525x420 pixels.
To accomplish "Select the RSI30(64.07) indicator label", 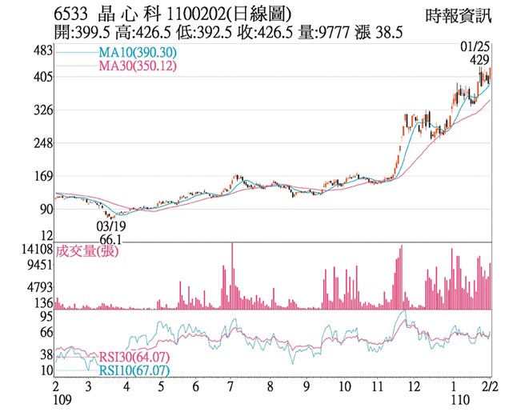I will (133, 358).
